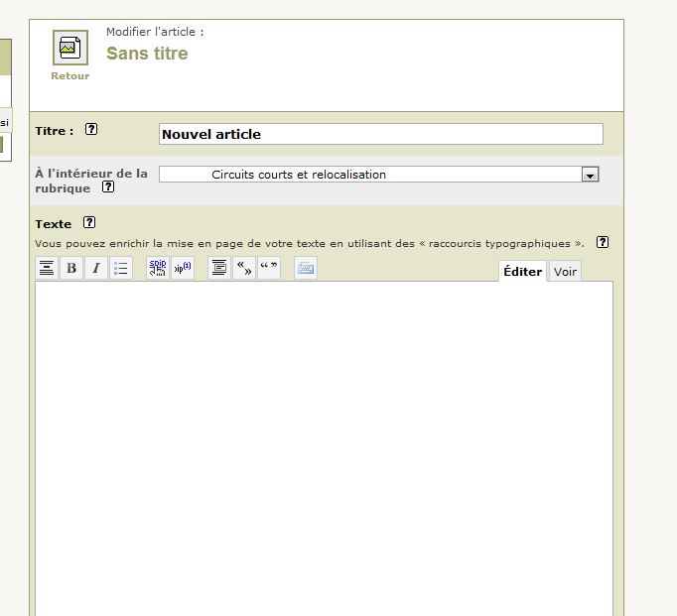Open help icon next to Texte label
Image resolution: width=677 pixels, height=616 pixels.
coord(89,223)
